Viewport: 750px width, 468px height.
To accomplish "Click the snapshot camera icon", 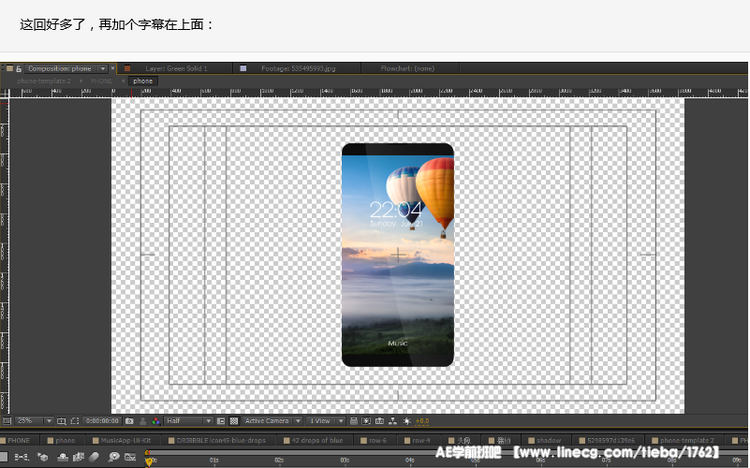I will click(131, 421).
